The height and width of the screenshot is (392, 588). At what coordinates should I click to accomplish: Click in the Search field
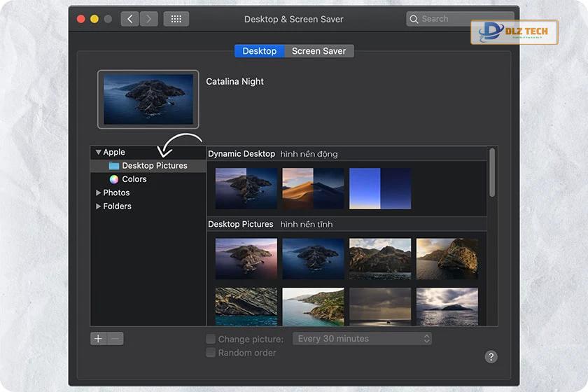pos(459,19)
